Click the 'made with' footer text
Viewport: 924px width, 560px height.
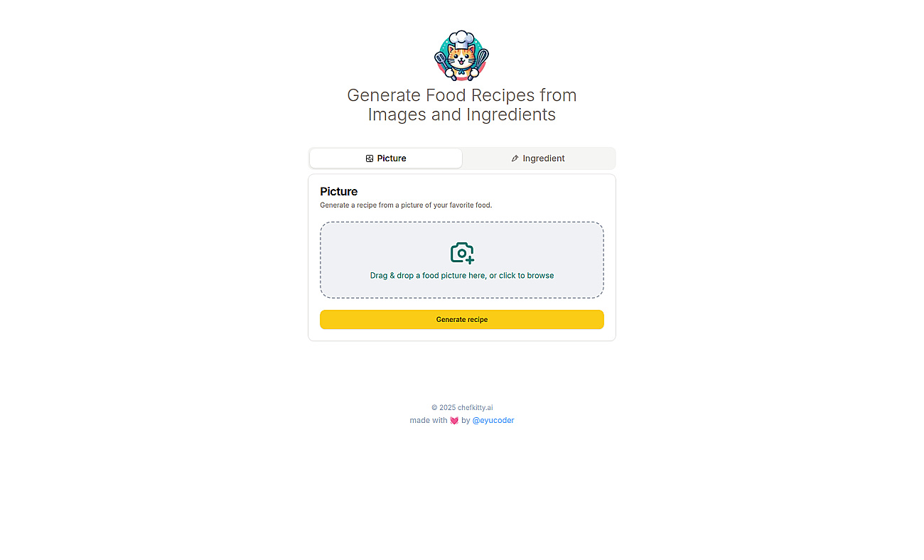pos(429,421)
